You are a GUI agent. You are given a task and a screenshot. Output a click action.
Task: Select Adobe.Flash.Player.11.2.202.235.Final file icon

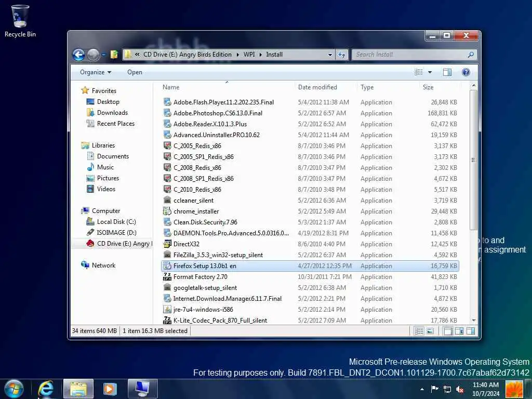coord(167,102)
